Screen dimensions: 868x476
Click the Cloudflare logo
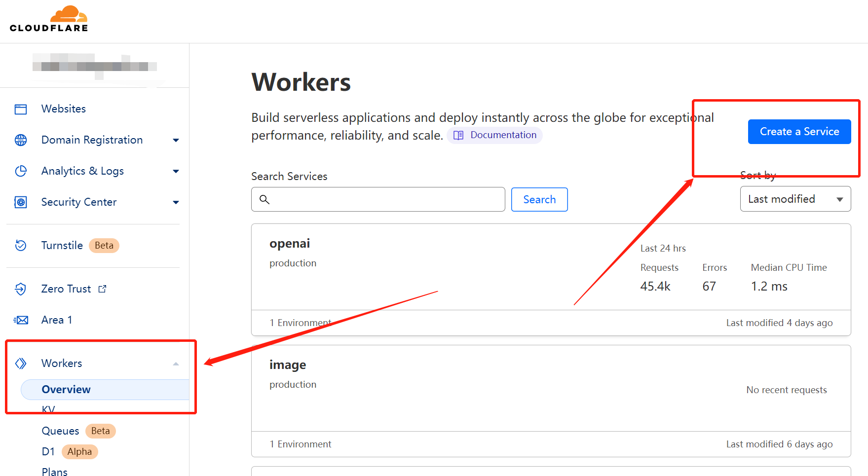(x=49, y=19)
